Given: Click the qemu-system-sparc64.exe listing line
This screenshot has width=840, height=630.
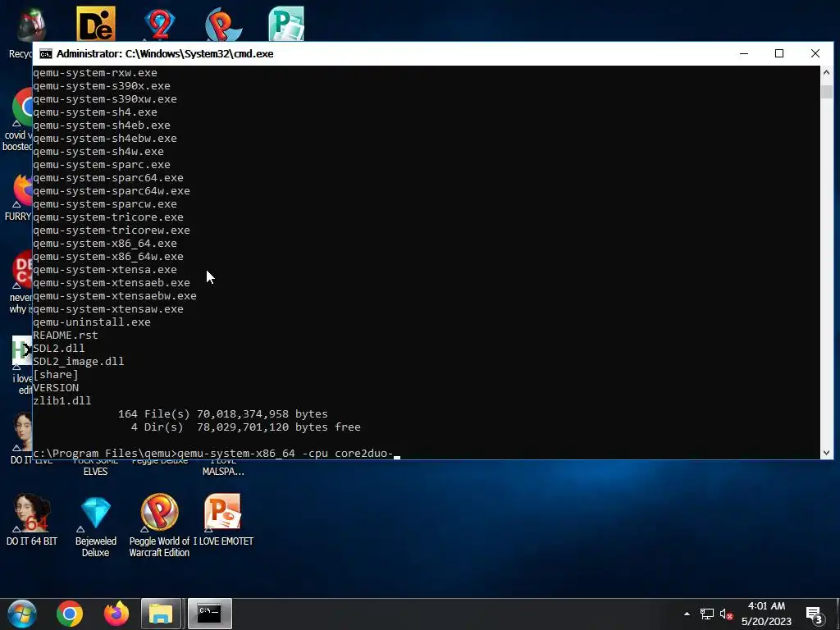Looking at the screenshot, I should pos(108,177).
